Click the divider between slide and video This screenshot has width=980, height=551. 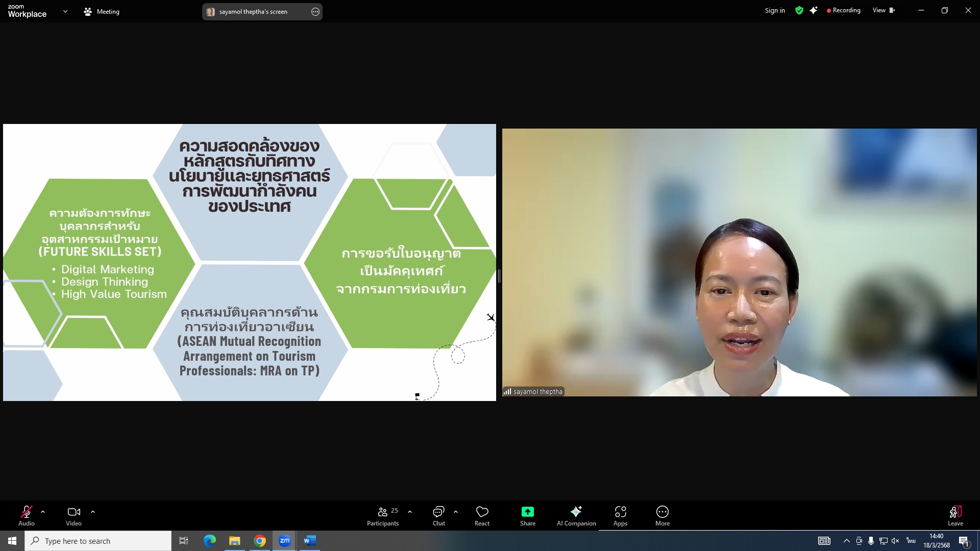coord(499,276)
